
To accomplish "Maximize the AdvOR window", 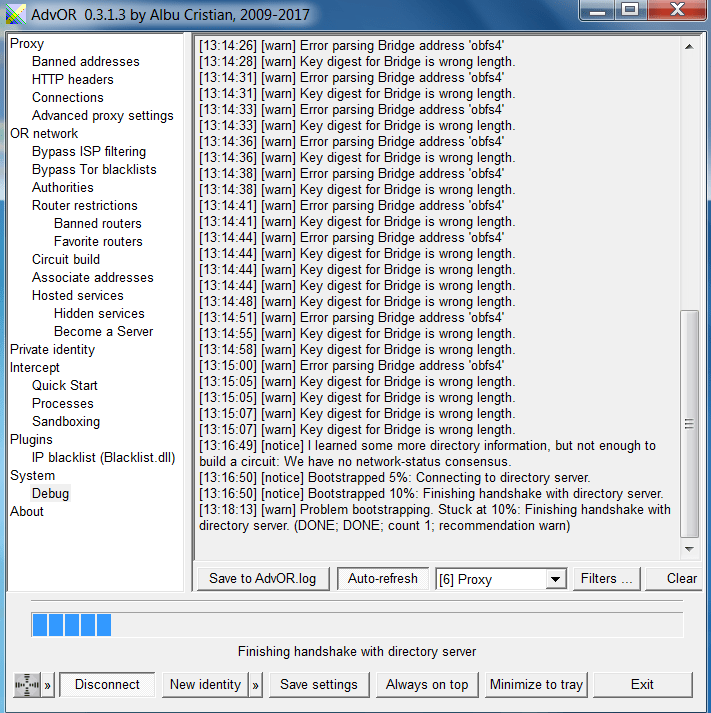I will tap(630, 10).
